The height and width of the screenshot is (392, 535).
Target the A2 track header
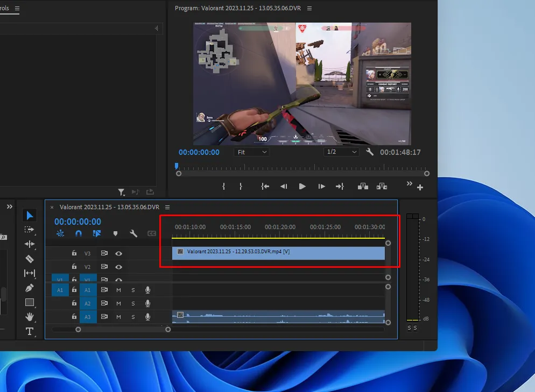coord(88,303)
